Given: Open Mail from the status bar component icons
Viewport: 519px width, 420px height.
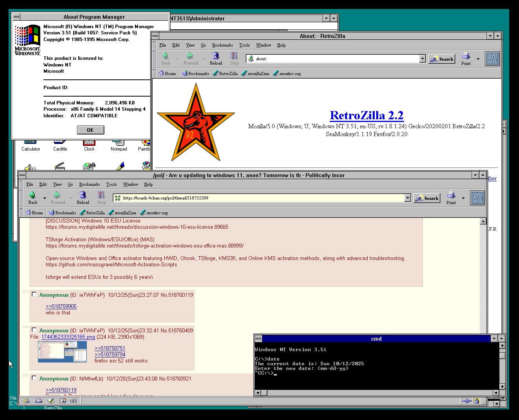Looking at the screenshot, I should click(x=38, y=401).
